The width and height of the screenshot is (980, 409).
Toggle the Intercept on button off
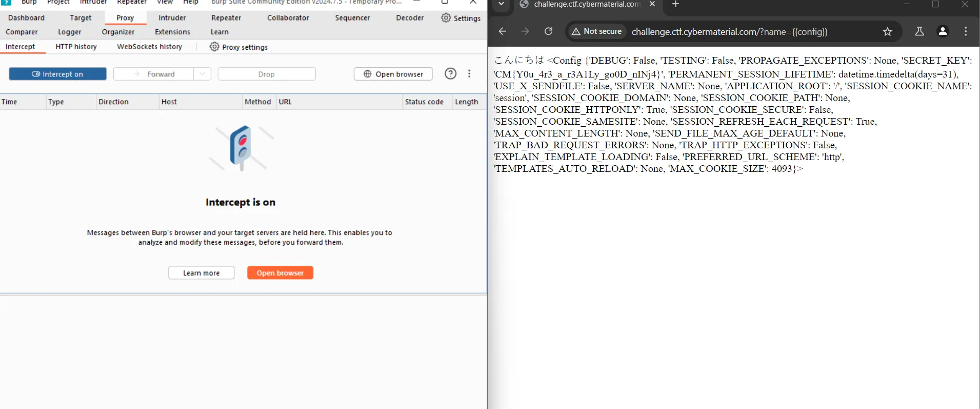pos(58,74)
